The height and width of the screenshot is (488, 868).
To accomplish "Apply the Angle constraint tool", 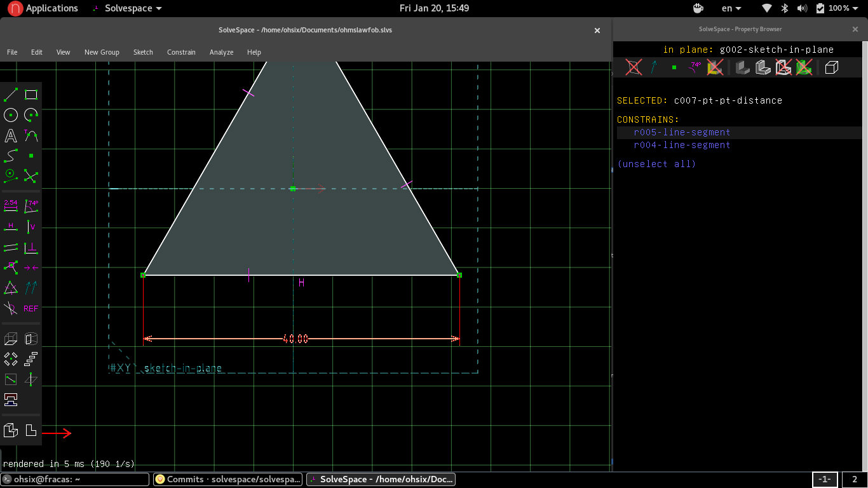I will coord(31,205).
